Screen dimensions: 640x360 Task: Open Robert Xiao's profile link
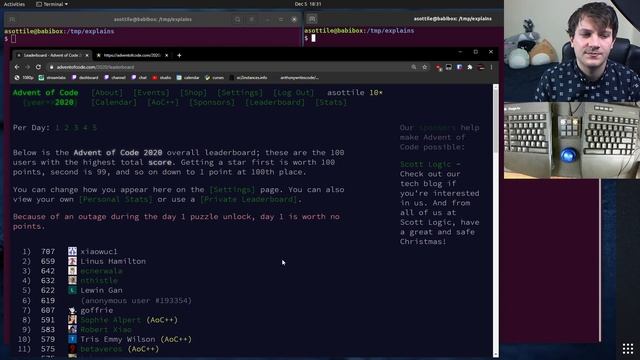point(106,330)
